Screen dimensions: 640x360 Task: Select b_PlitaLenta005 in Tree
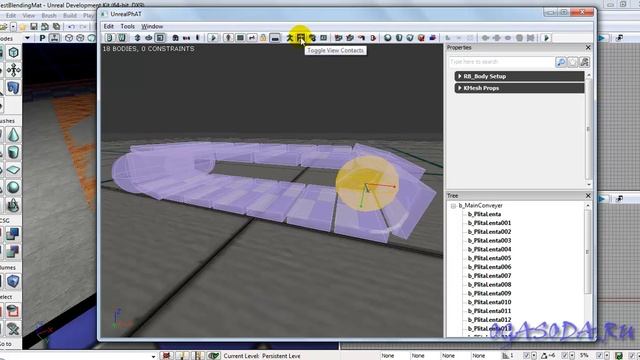[489, 258]
